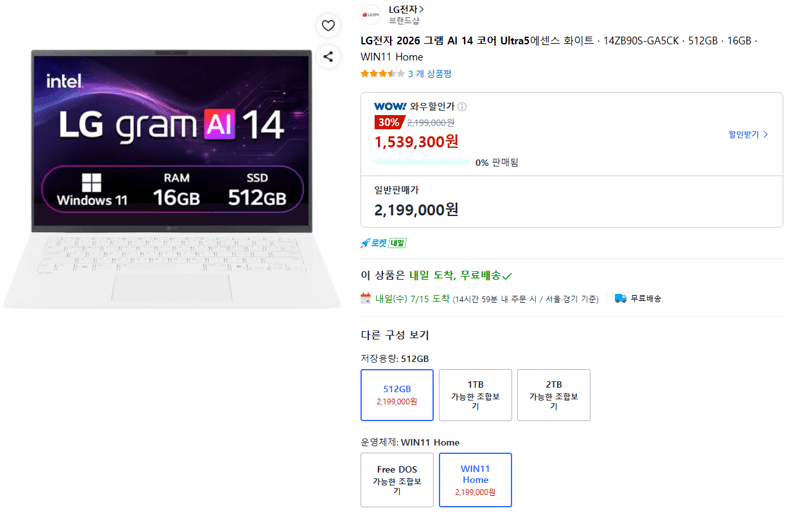Select 2TB storage option
The image size is (800, 515).
(554, 395)
